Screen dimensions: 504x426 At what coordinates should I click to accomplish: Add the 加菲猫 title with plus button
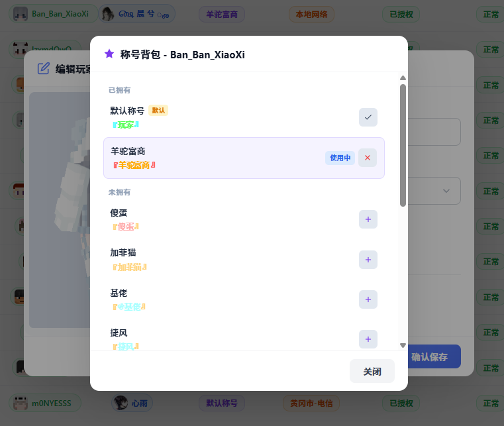point(368,260)
